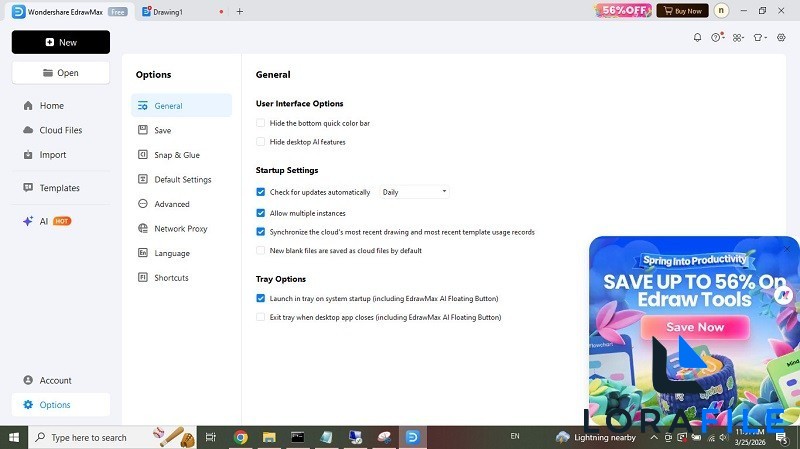Screen dimensions: 800x449
Task: Click the Windows search box
Action: point(112,437)
